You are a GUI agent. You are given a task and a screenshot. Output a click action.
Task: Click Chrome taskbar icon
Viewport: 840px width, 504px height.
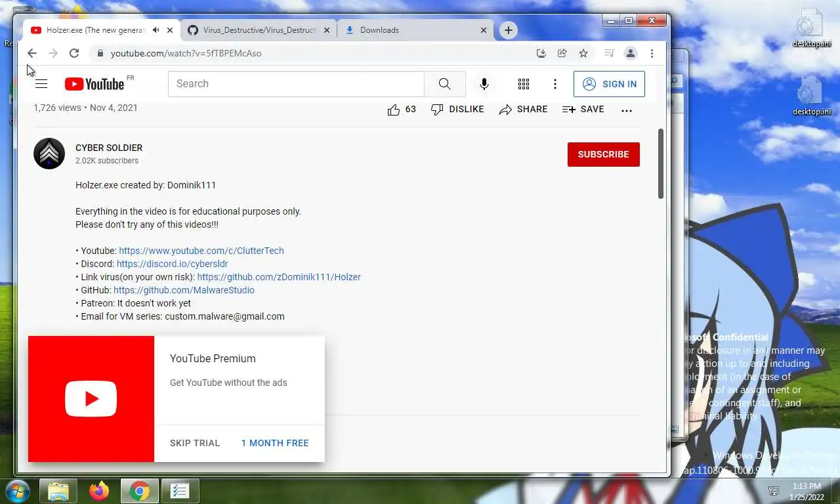139,491
